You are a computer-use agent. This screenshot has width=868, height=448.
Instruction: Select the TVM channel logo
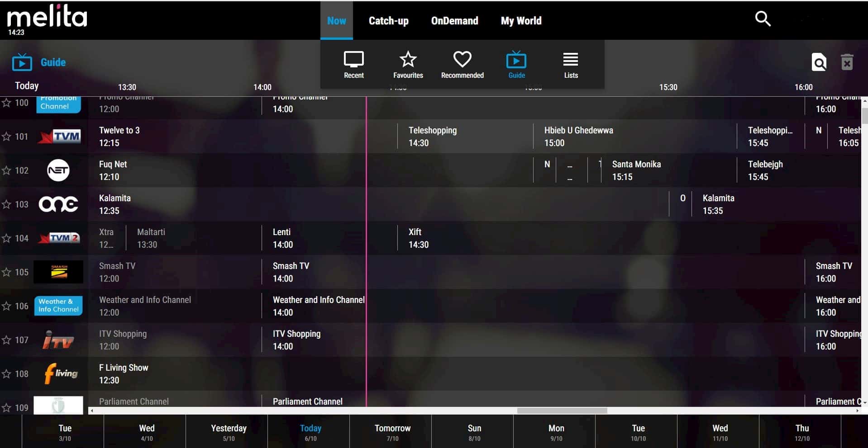pos(59,137)
